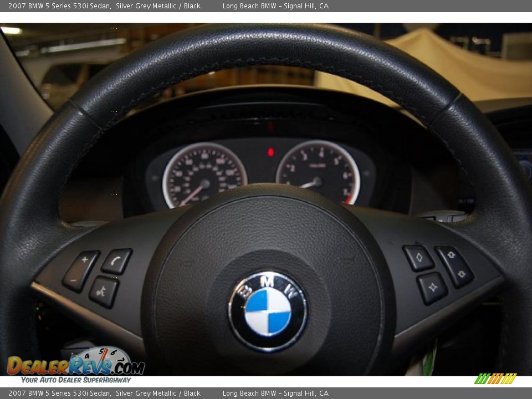Click top caption 'Long Beach BMW – Signal Hill, CA'
Viewport: 532px width, 399px height.
[x=275, y=6]
